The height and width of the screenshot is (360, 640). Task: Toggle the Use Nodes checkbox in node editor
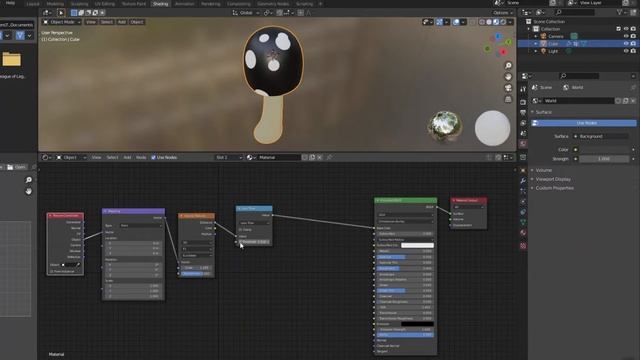[x=153, y=157]
